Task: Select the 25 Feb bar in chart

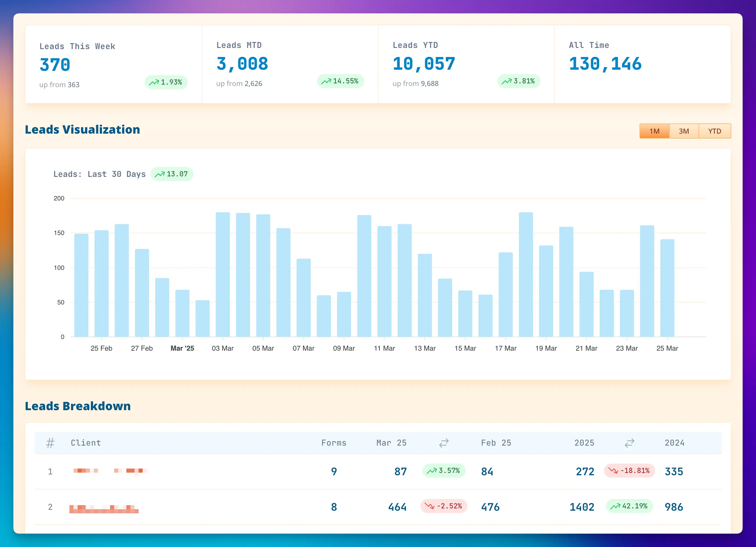Action: 101,283
